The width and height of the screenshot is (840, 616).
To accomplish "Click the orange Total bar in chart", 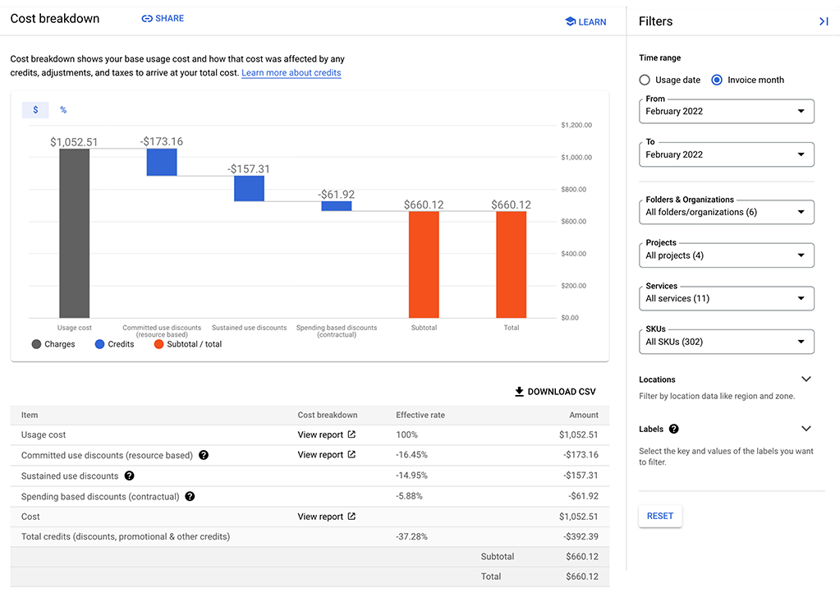I will coord(511,264).
